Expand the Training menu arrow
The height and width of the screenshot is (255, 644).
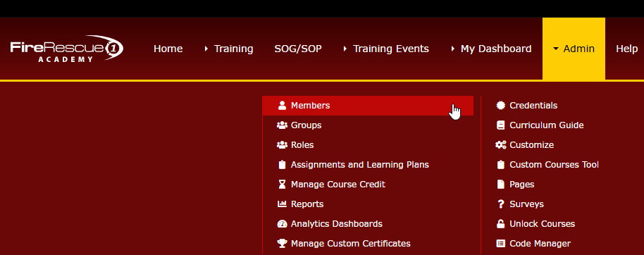tap(206, 49)
